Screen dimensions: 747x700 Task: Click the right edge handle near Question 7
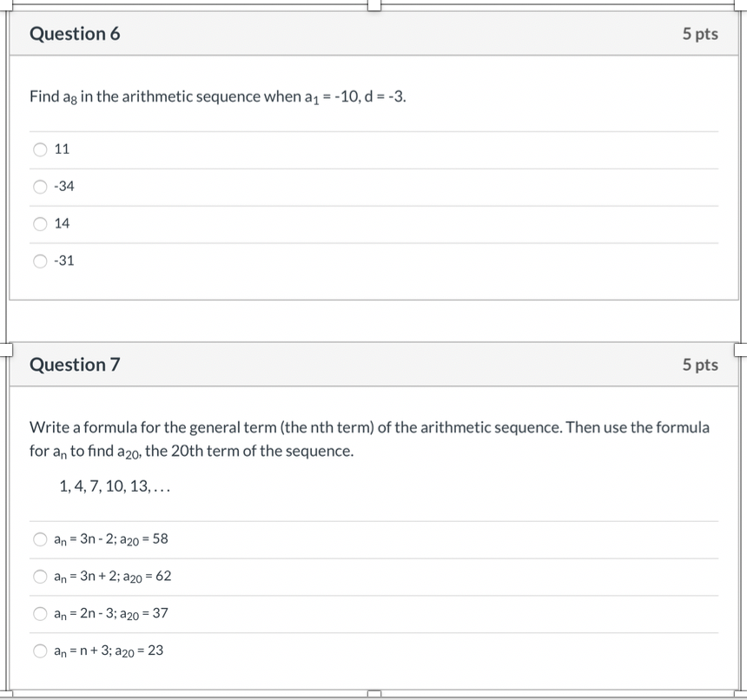coord(742,349)
